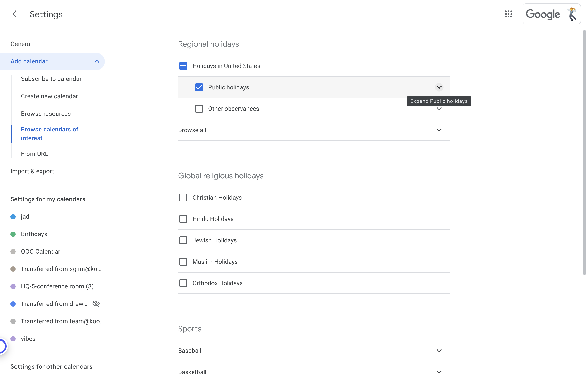588x375 pixels.
Task: Check the Other observances checkbox
Action: click(199, 109)
